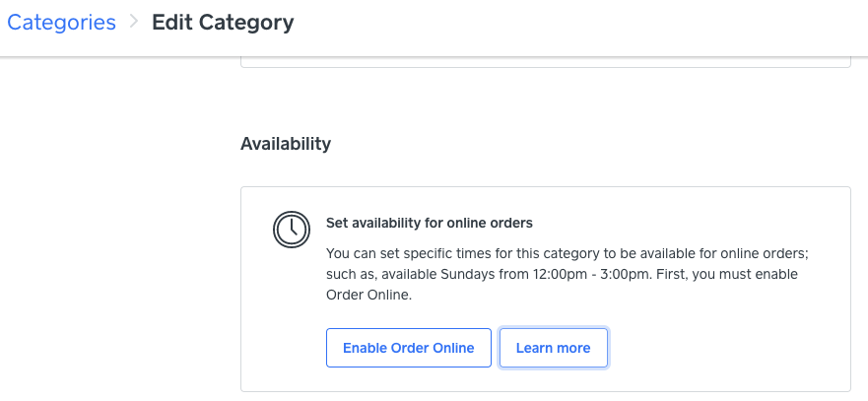The width and height of the screenshot is (868, 401).
Task: Click the breadcrumb chevron separator arrow
Action: tap(134, 22)
